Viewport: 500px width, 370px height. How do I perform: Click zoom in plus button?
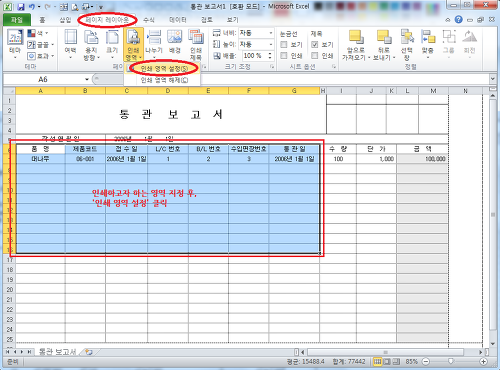[x=483, y=361]
